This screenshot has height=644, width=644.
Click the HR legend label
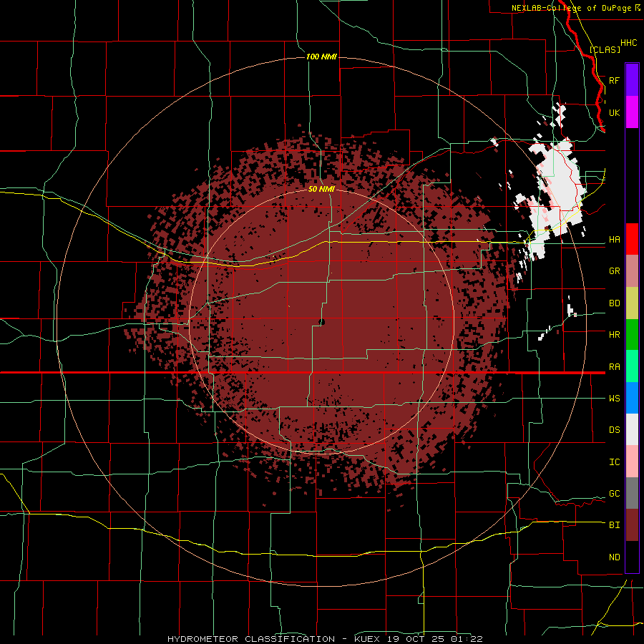pyautogui.click(x=614, y=335)
